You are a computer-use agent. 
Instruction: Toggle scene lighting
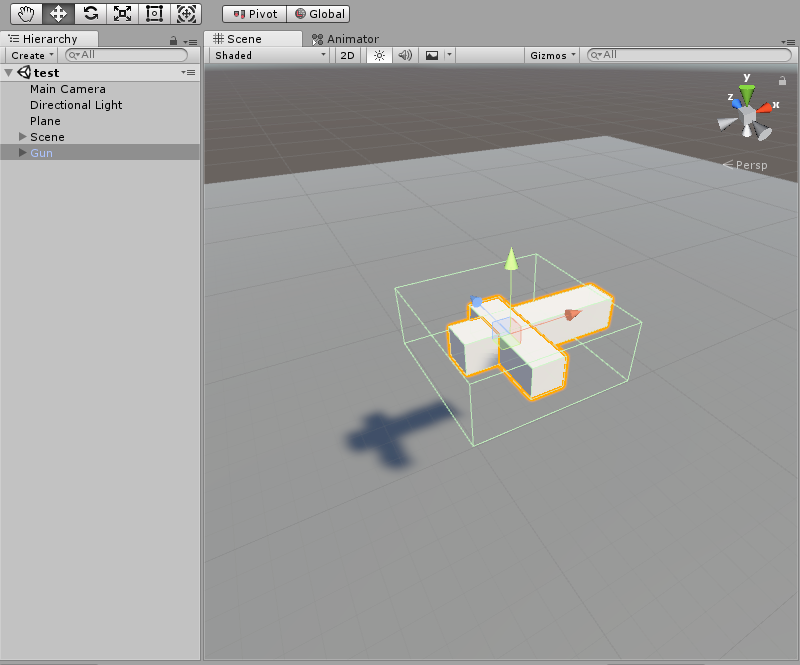click(379, 55)
